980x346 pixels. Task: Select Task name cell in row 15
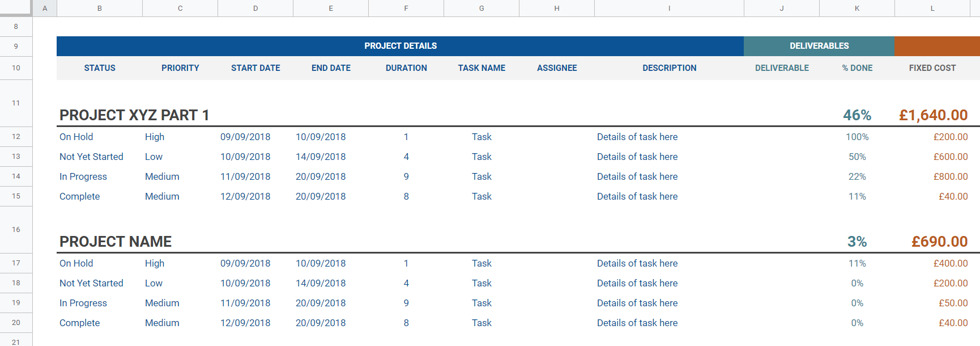pos(482,196)
